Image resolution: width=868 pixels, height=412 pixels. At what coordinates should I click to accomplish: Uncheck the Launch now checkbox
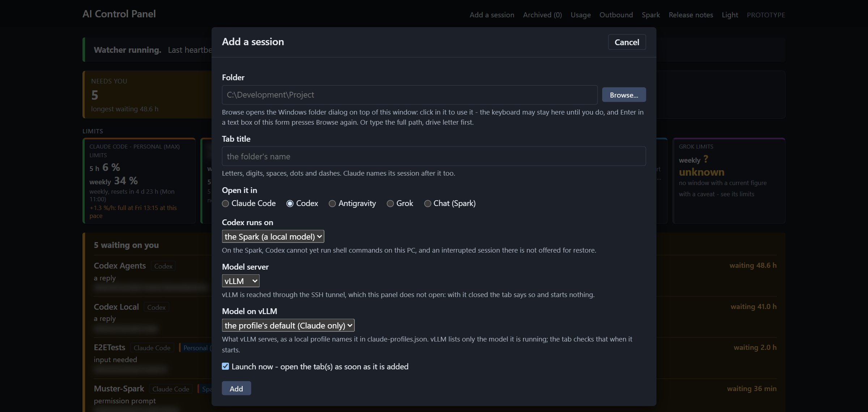pos(225,366)
